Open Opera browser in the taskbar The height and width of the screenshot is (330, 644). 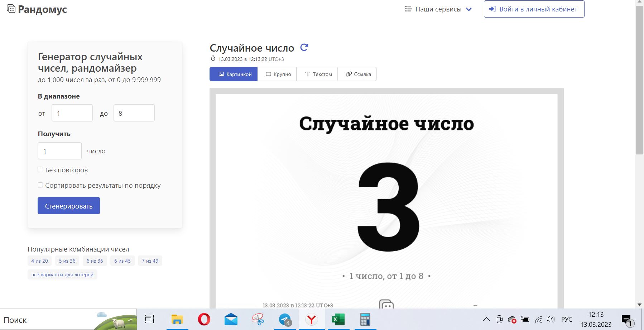coord(204,319)
